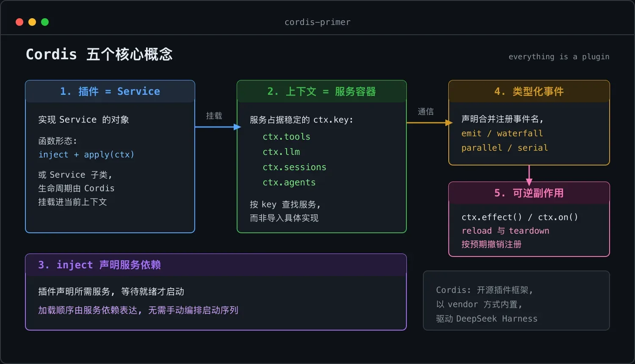
Task: Click the text '声明合并注册事件名,'
Action: [x=502, y=119]
